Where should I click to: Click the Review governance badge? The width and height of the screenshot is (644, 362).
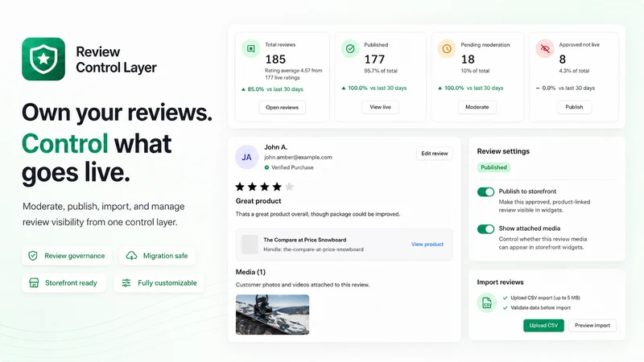click(x=67, y=256)
